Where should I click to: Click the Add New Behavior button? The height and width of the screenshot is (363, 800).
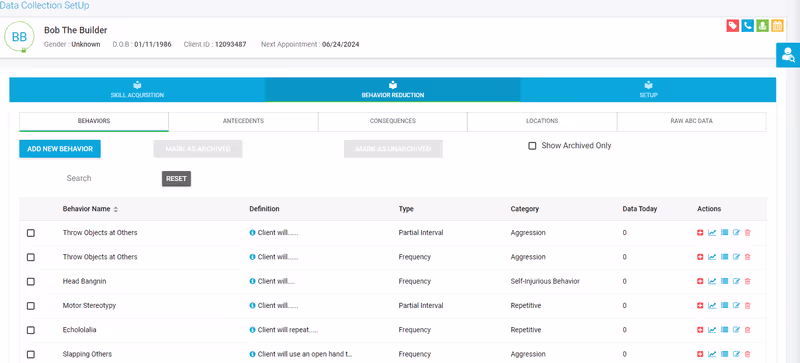[60, 149]
